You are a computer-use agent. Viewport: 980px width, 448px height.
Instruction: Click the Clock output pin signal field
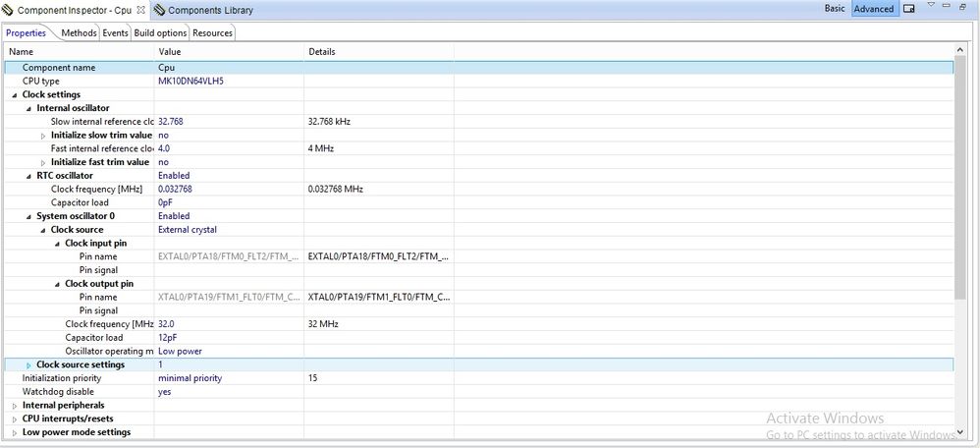[229, 311]
